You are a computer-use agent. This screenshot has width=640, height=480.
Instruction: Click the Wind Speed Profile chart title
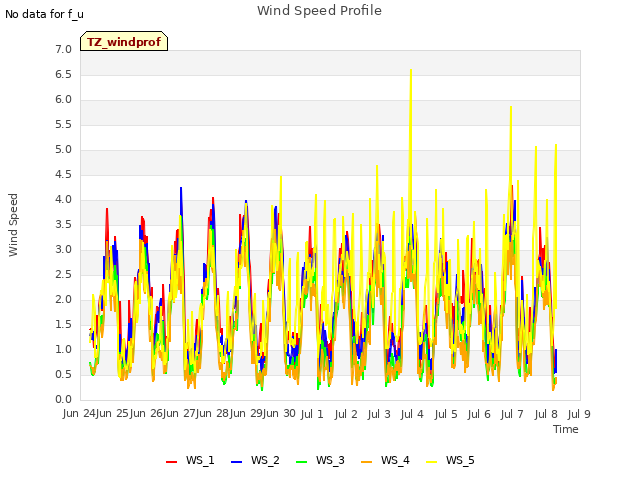click(x=320, y=11)
